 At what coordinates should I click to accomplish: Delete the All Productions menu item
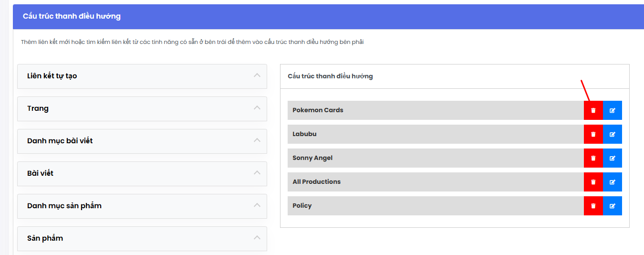(593, 182)
